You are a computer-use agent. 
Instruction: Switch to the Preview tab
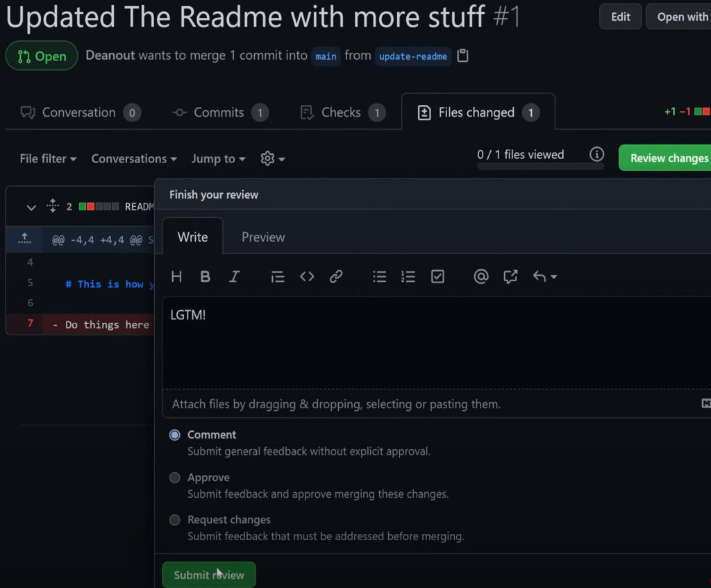coord(262,237)
